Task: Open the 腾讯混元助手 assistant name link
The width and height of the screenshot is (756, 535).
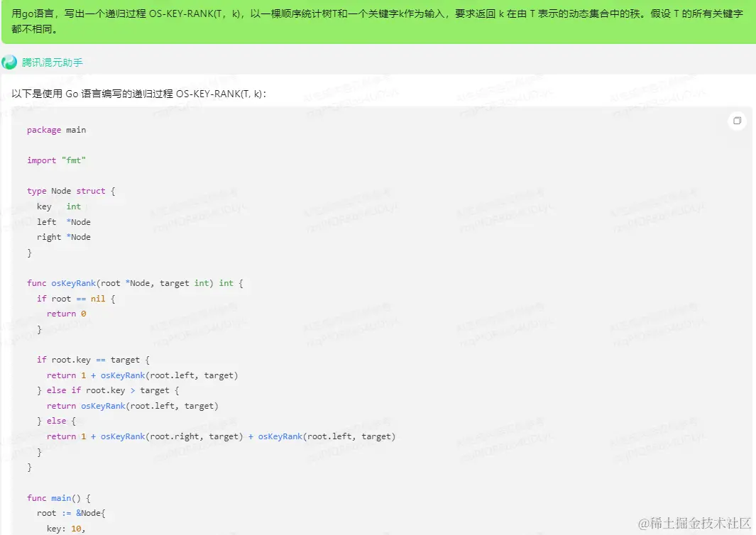Action: [52, 62]
